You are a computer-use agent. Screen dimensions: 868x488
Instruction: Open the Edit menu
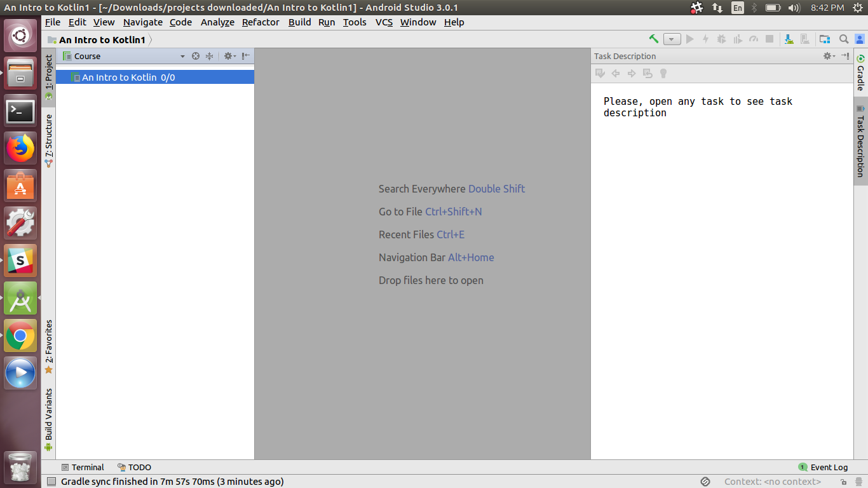[78, 22]
